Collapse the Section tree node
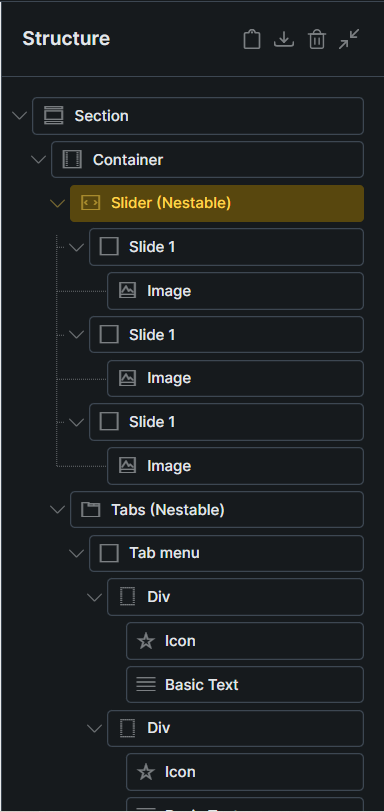 click(20, 115)
